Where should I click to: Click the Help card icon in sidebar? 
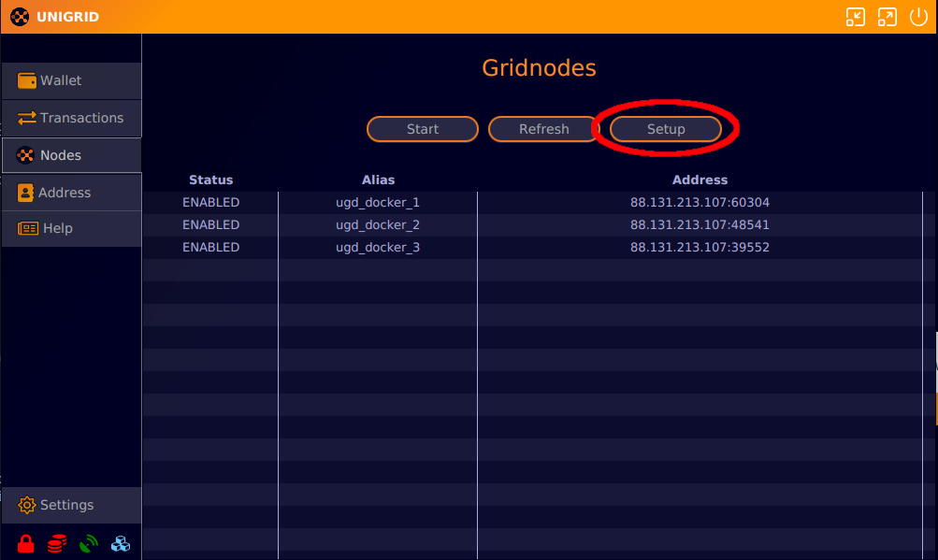point(28,228)
